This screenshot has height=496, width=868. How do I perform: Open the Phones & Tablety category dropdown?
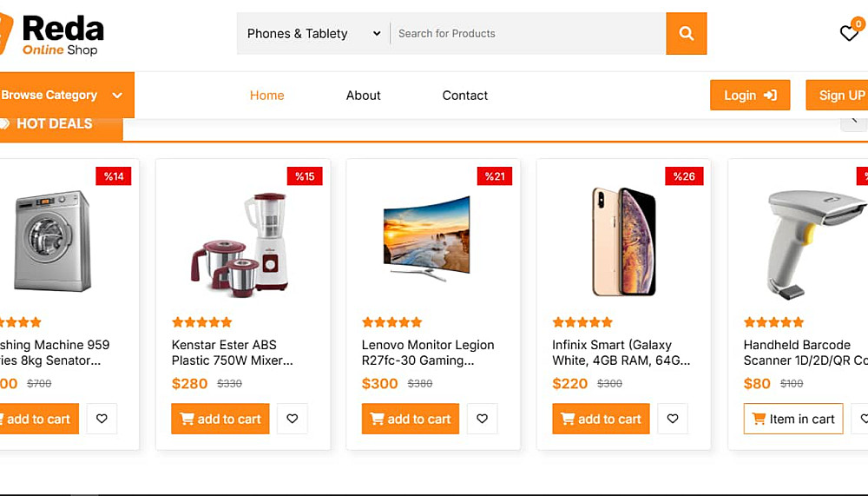point(313,34)
